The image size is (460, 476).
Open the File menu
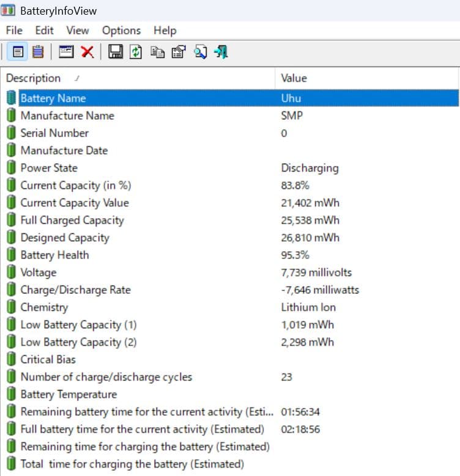(13, 30)
